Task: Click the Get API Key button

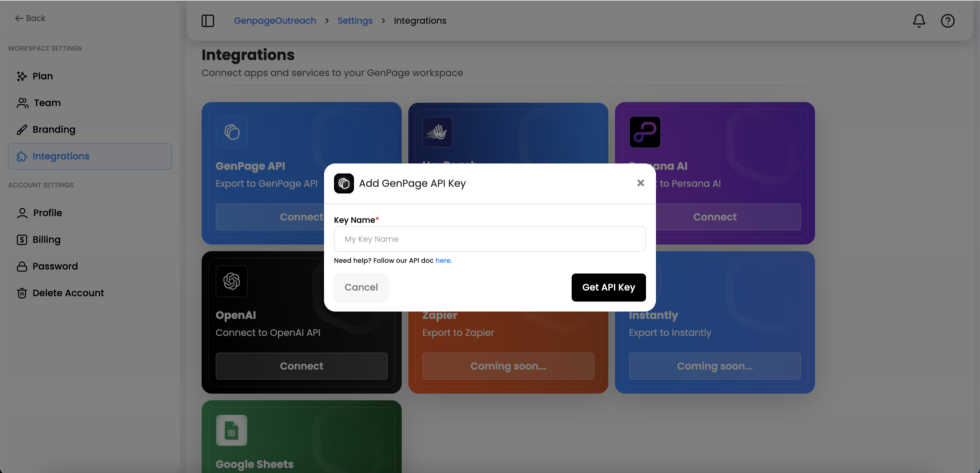Action: (608, 288)
